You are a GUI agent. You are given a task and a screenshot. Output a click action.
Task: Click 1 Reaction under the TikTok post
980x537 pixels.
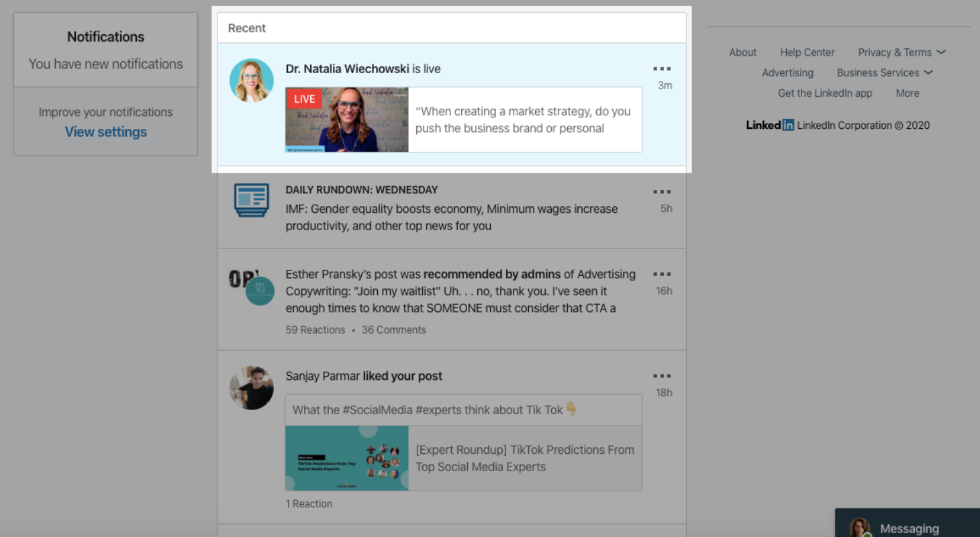pyautogui.click(x=309, y=503)
